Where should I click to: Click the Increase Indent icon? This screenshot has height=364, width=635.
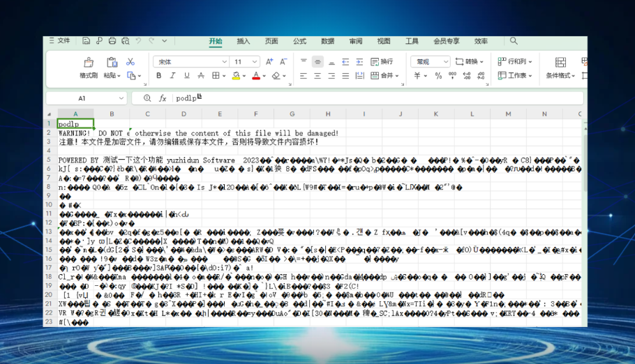359,62
